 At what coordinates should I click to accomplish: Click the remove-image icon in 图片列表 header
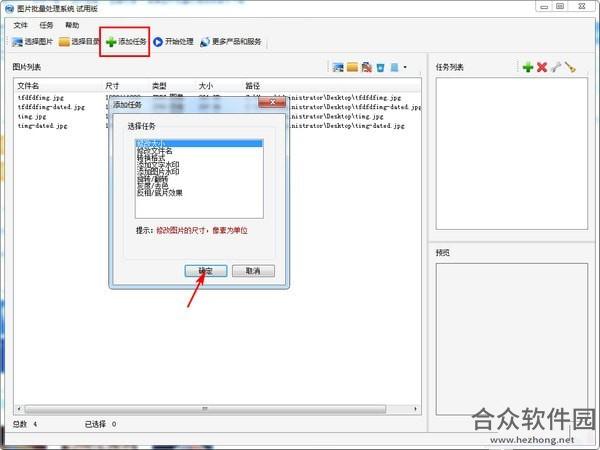pyautogui.click(x=367, y=67)
